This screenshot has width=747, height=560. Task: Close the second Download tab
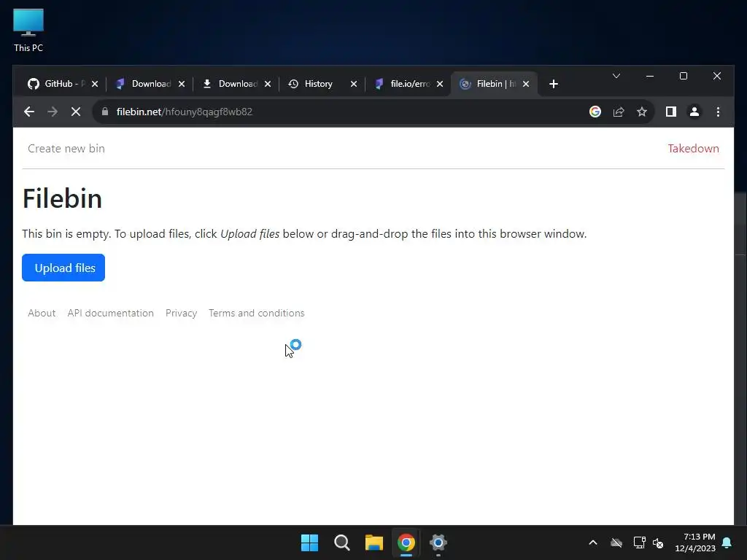268,84
